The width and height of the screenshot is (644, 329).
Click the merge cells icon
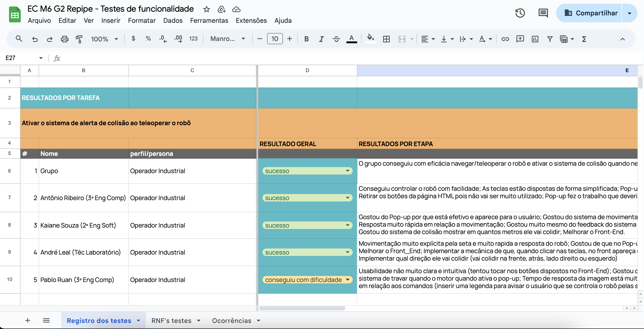point(402,39)
